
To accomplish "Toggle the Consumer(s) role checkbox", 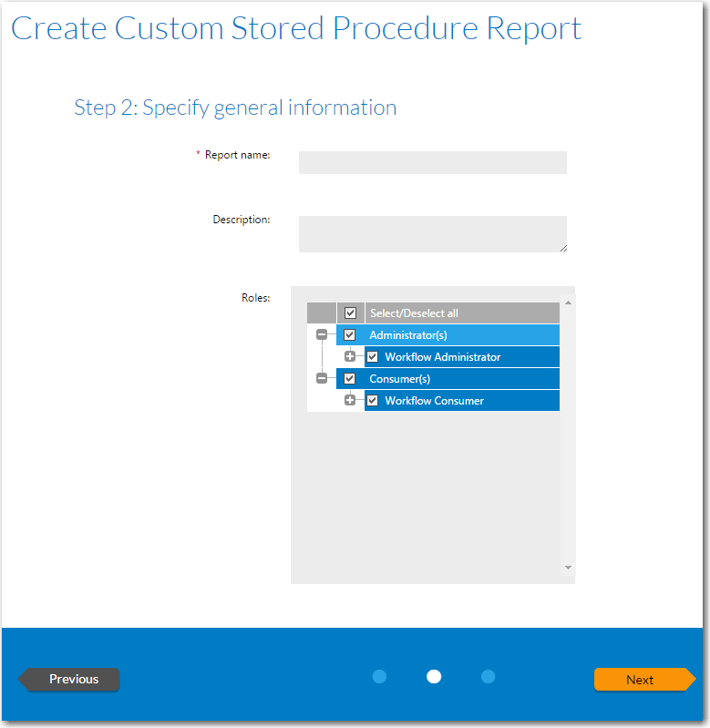I will (x=349, y=379).
